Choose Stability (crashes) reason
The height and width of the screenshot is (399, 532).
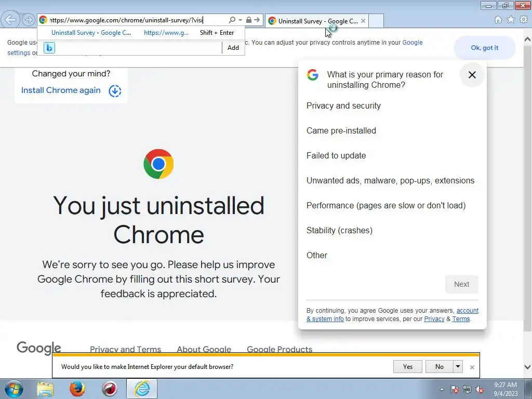click(x=339, y=230)
